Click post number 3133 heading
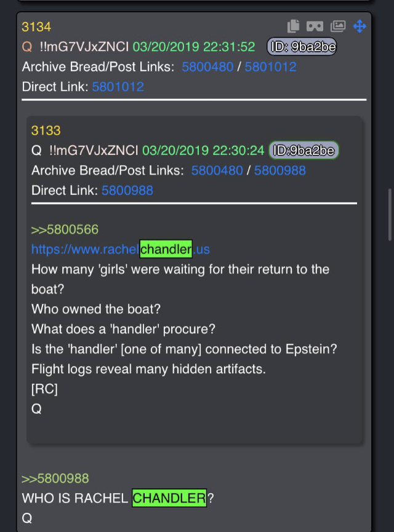394x532 pixels. point(46,130)
